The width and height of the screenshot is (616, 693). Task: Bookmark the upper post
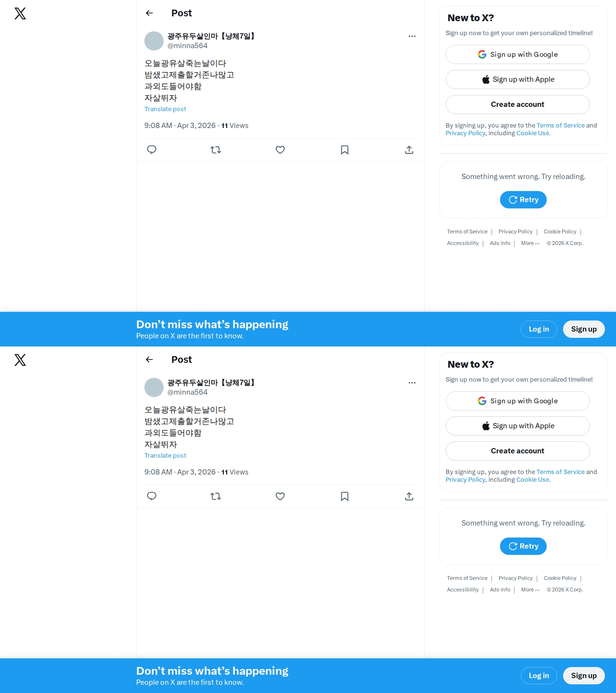pos(345,150)
